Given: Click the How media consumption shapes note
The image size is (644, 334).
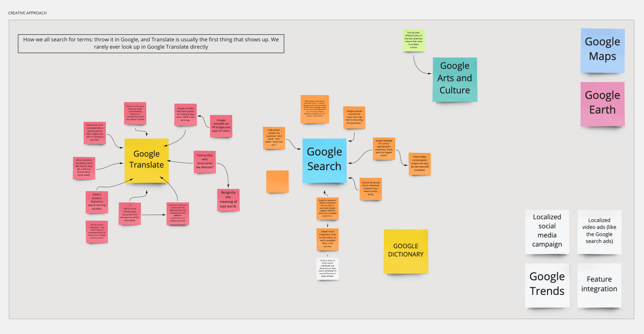Looking at the screenshot, I should coord(420,164).
